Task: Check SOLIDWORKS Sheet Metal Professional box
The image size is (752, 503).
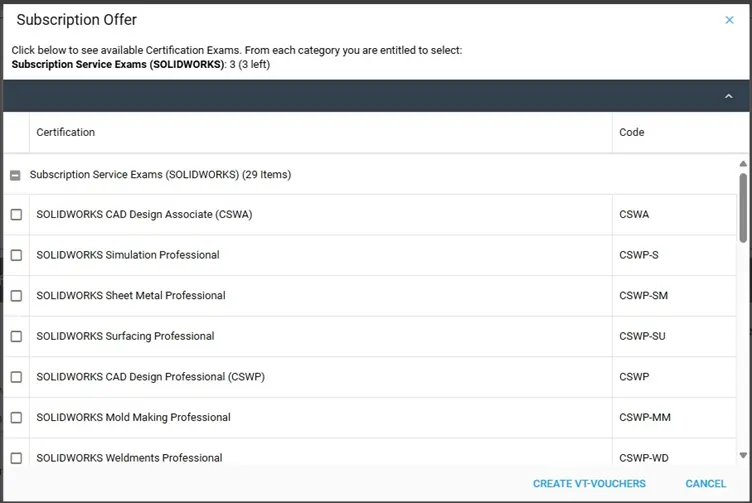Action: [16, 295]
